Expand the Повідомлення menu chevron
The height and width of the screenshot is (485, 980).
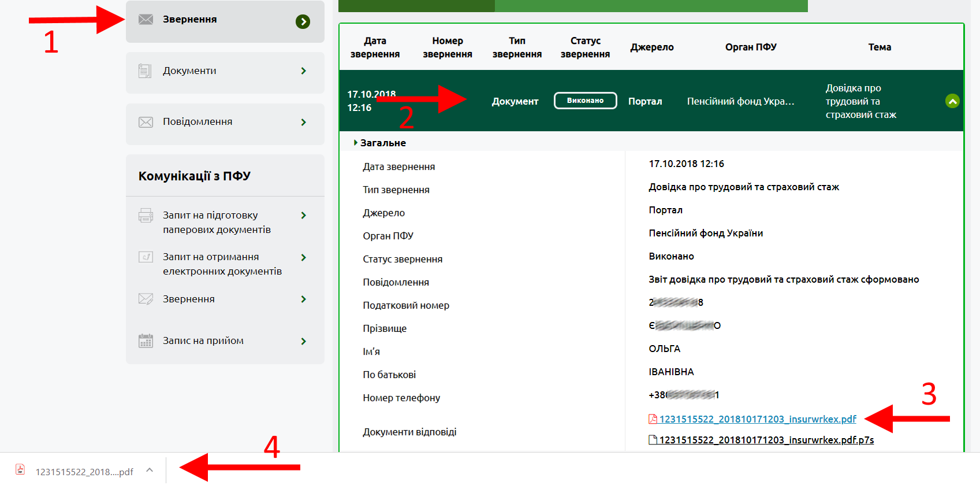coord(304,122)
